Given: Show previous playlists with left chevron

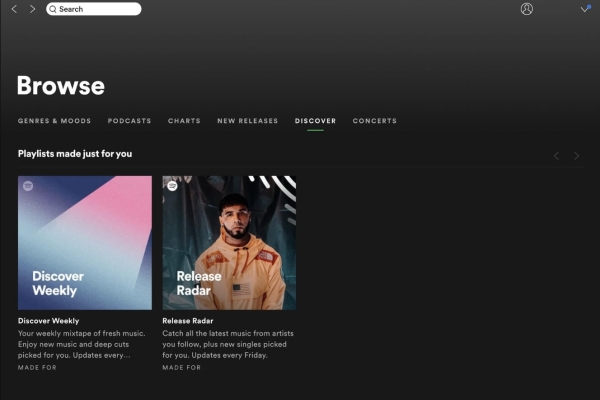Looking at the screenshot, I should pos(556,156).
